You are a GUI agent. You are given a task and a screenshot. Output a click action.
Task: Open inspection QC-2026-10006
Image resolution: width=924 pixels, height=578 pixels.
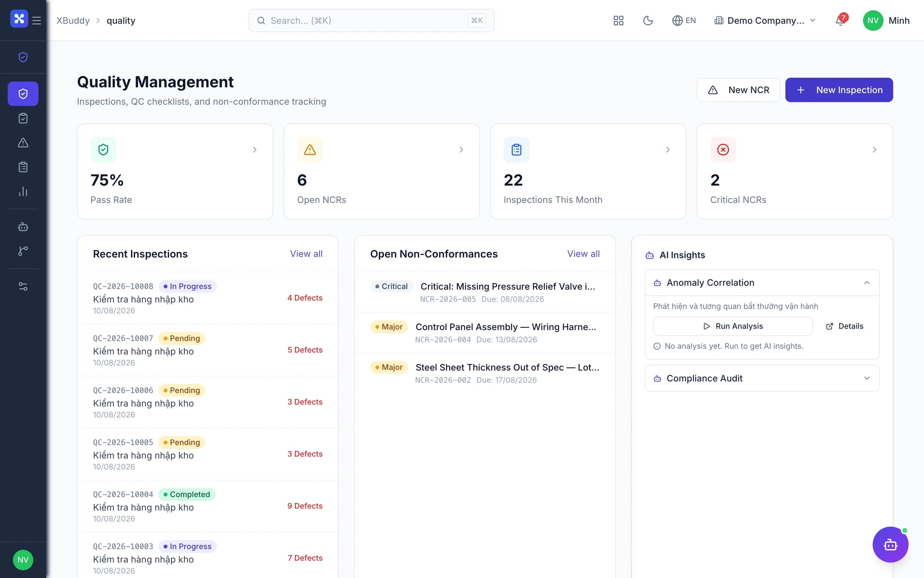208,402
